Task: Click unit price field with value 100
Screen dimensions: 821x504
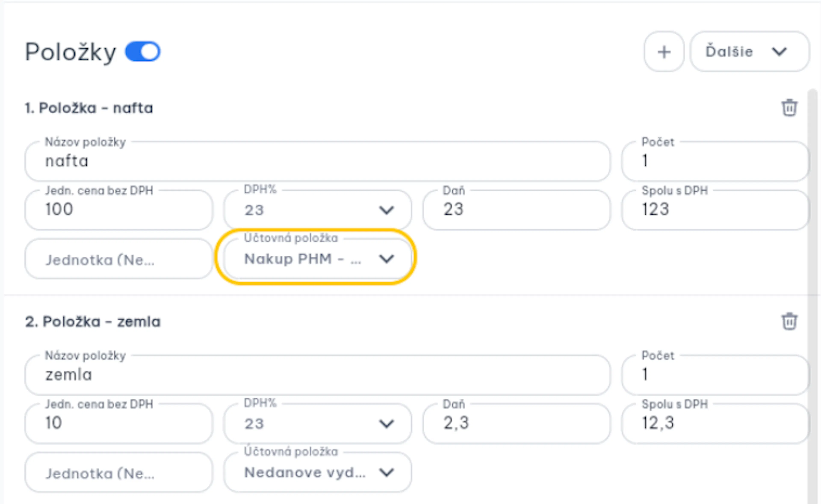Action: click(119, 210)
